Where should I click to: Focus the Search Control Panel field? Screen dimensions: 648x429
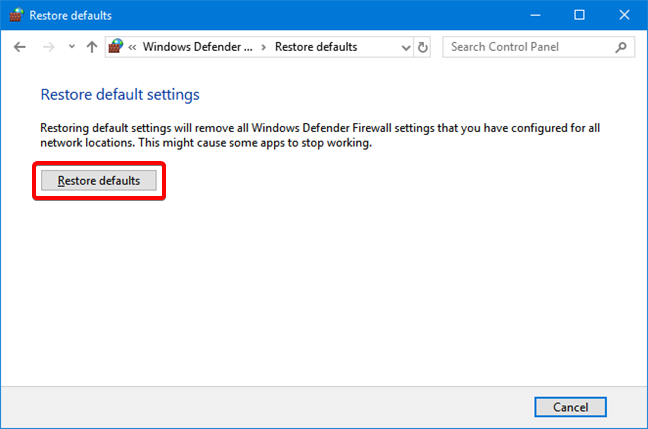pos(538,47)
